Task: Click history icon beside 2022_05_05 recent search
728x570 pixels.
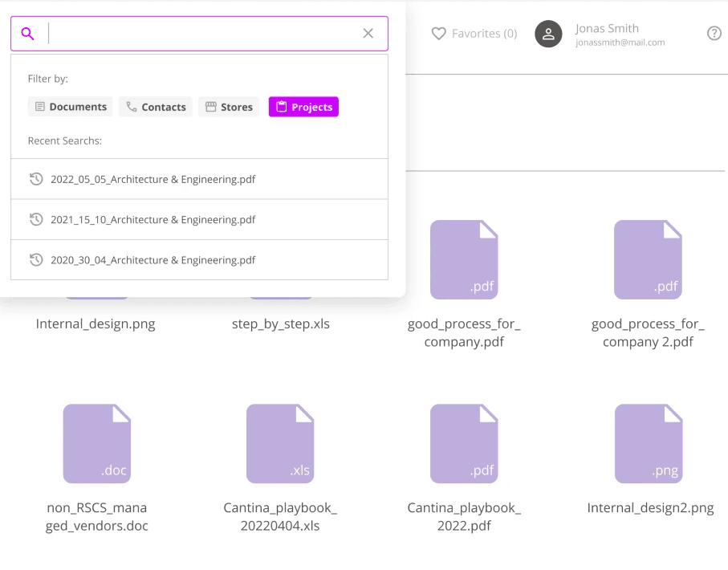Action: coord(36,179)
